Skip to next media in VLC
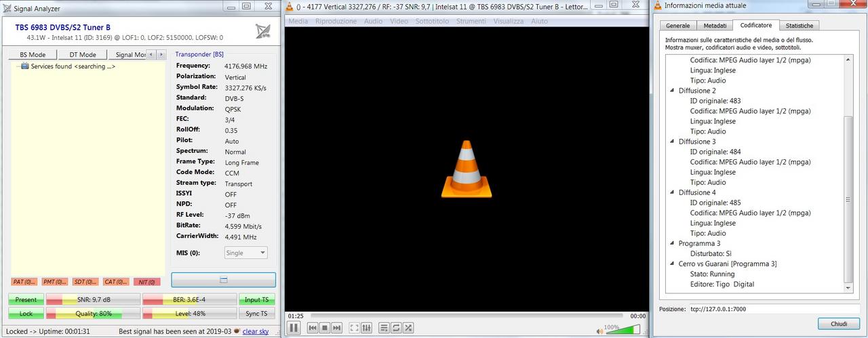The image size is (868, 338). point(336,328)
